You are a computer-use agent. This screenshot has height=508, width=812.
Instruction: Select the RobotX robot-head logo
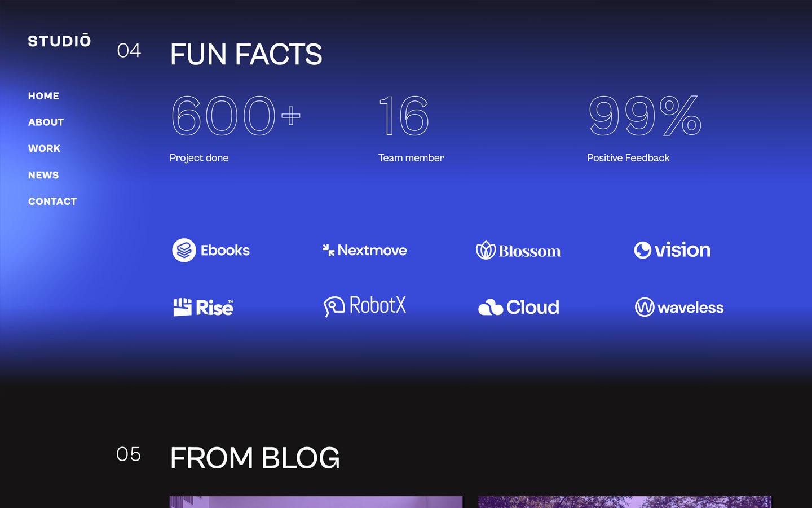(x=365, y=306)
